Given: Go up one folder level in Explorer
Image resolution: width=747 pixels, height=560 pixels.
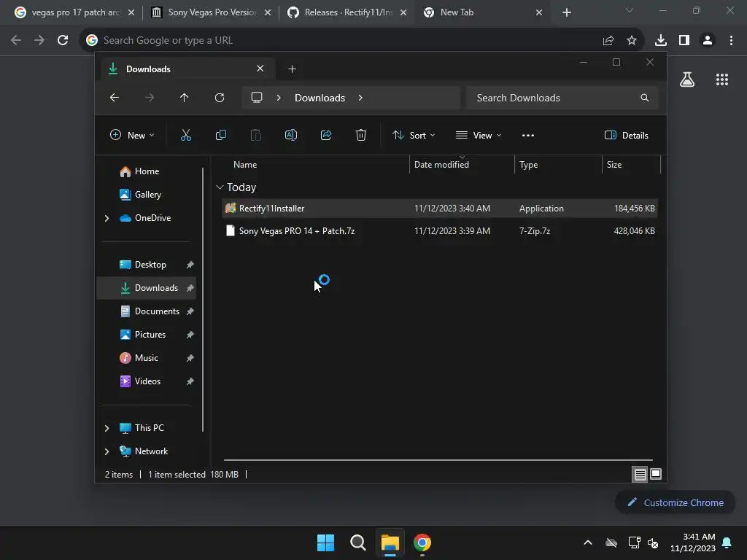Looking at the screenshot, I should tap(185, 98).
